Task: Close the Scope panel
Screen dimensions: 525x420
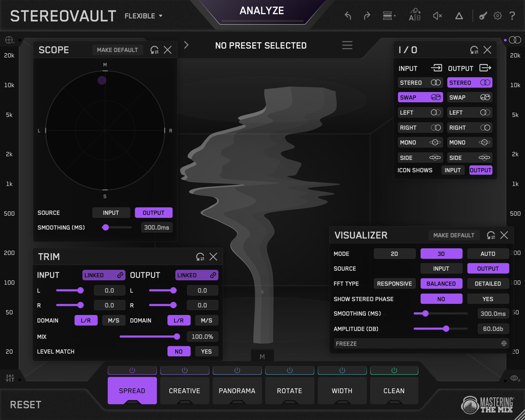Action: pos(168,50)
